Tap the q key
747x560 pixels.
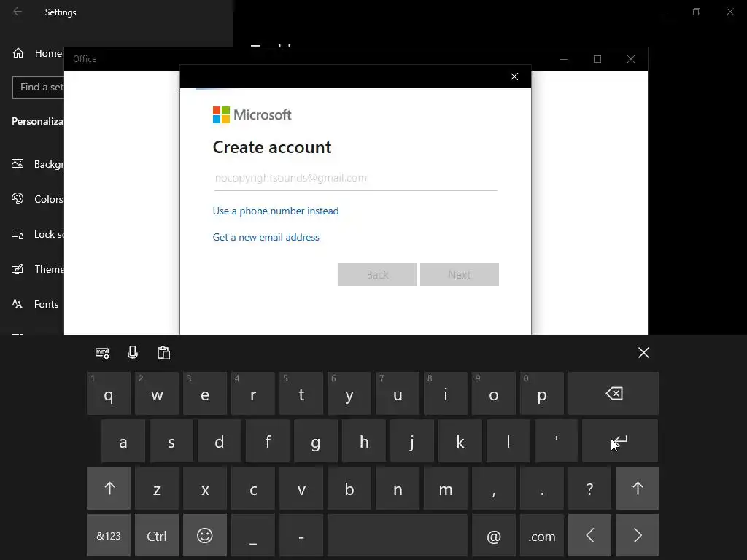109,393
